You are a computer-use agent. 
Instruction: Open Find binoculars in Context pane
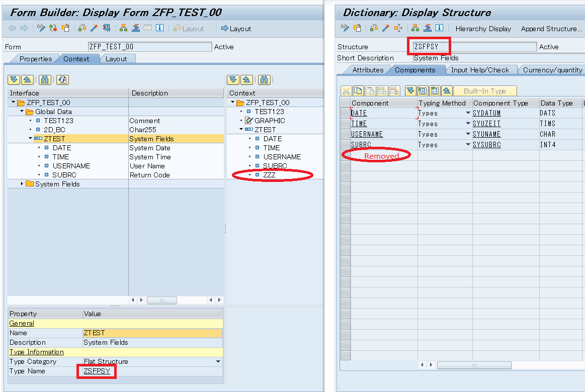click(x=264, y=80)
